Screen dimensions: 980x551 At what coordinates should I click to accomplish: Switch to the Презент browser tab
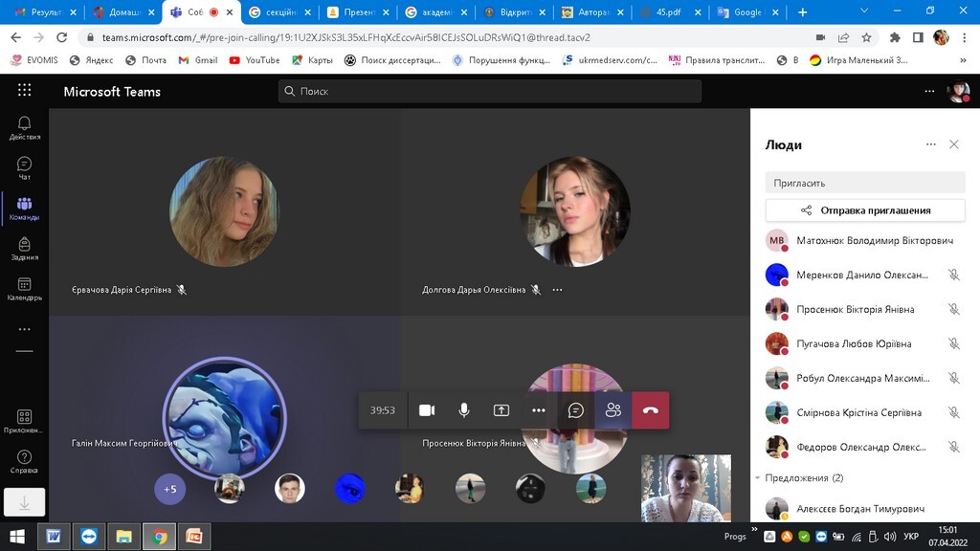[357, 12]
